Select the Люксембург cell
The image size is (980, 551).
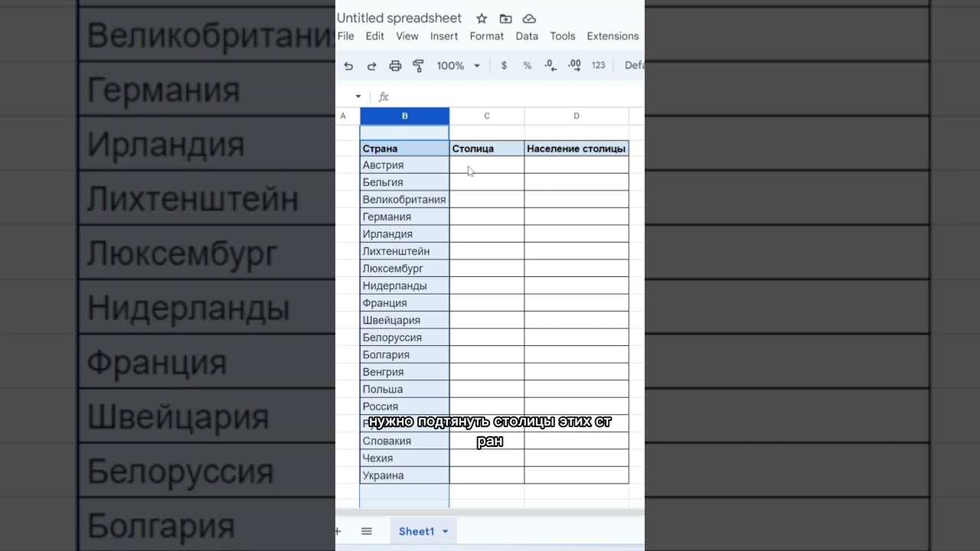[404, 269]
